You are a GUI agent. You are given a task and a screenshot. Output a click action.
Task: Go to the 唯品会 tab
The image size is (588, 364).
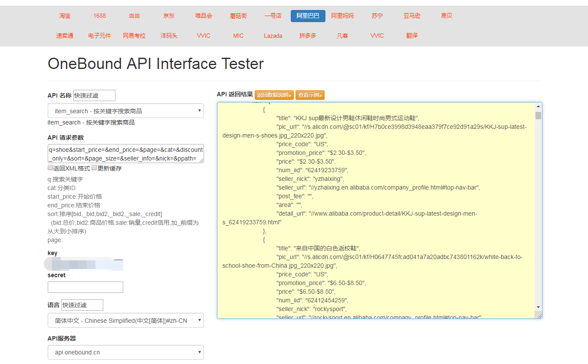pyautogui.click(x=204, y=16)
